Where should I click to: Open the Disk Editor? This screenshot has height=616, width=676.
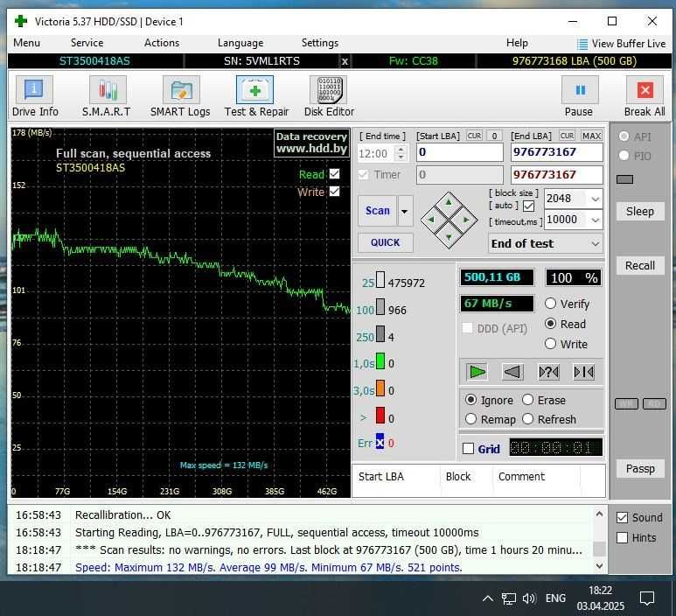coord(329,89)
